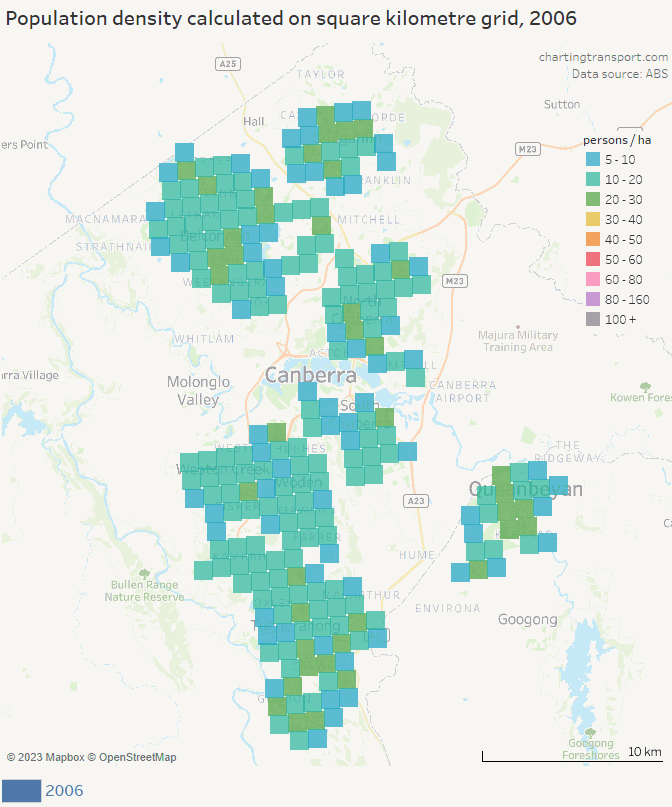
Task: Click the Googong Foreshores tree icon
Action: [591, 730]
